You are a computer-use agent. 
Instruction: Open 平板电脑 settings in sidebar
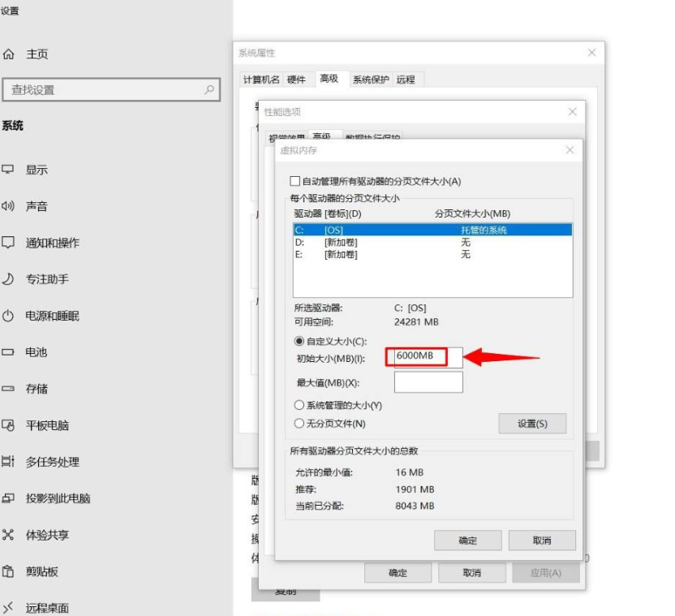tap(47, 425)
